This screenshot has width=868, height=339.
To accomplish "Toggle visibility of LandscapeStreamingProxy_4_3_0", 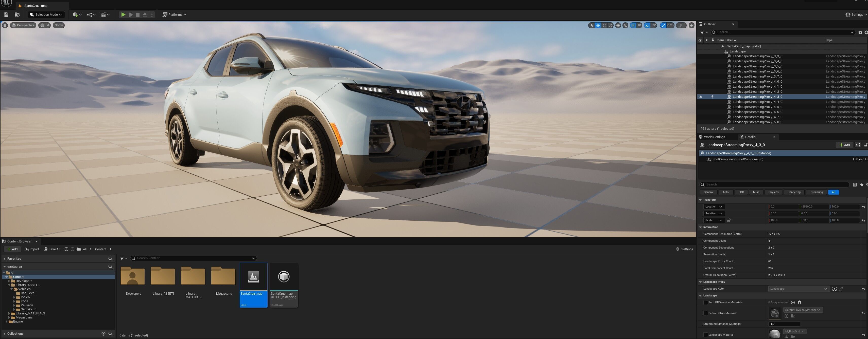I will click(x=700, y=97).
